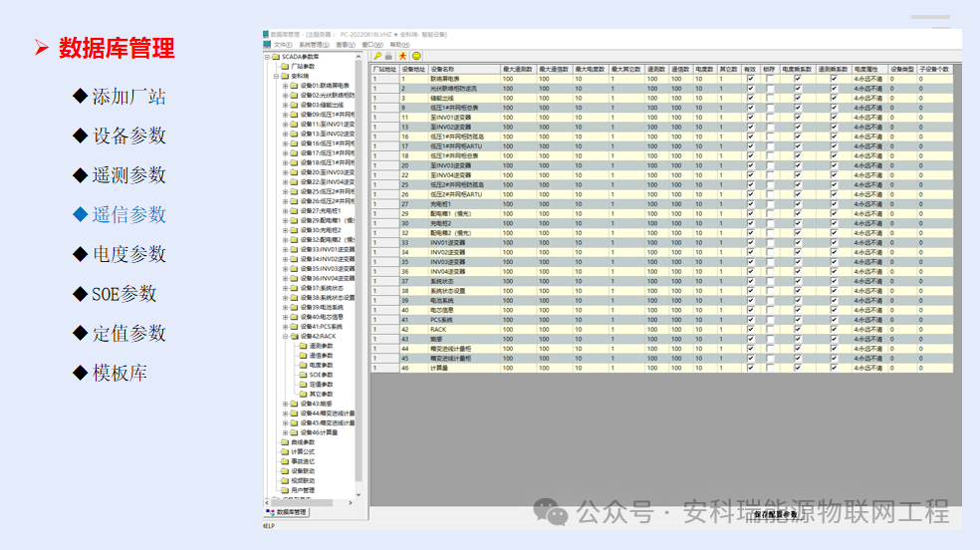980x550 pixels.
Task: Click the gray padlock toolbar icon
Action: (388, 56)
